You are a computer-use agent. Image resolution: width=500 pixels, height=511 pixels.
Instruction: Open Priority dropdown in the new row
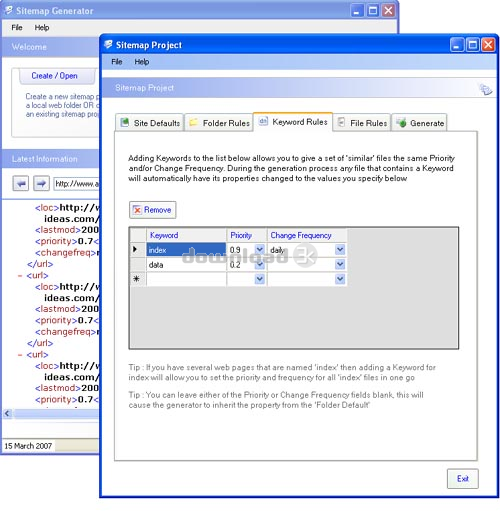pos(260,279)
